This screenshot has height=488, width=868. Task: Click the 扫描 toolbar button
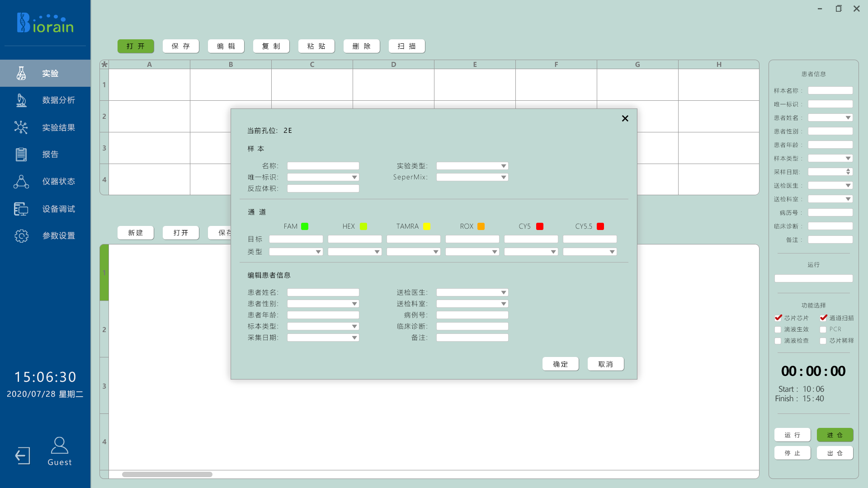406,46
